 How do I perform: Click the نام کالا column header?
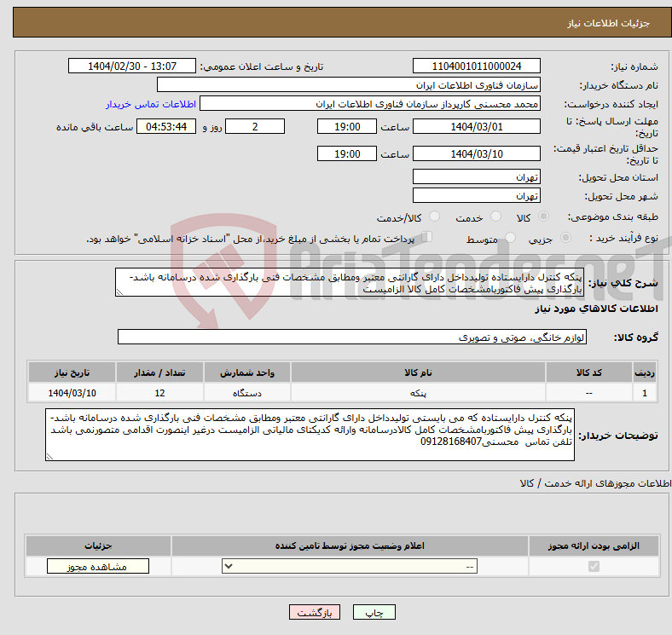click(x=418, y=373)
